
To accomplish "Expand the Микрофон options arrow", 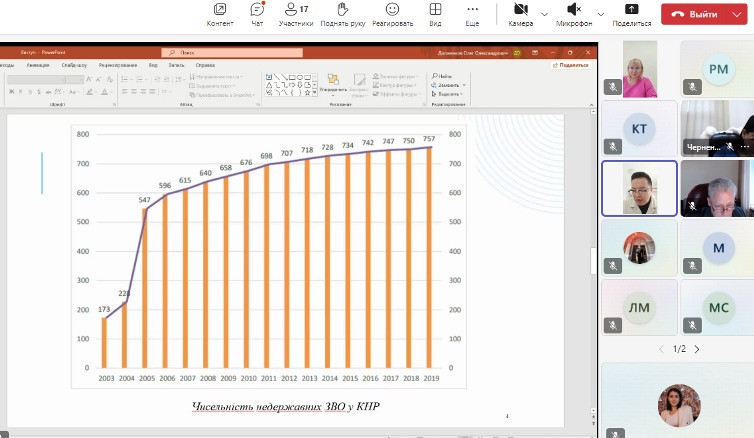I will pyautogui.click(x=599, y=14).
